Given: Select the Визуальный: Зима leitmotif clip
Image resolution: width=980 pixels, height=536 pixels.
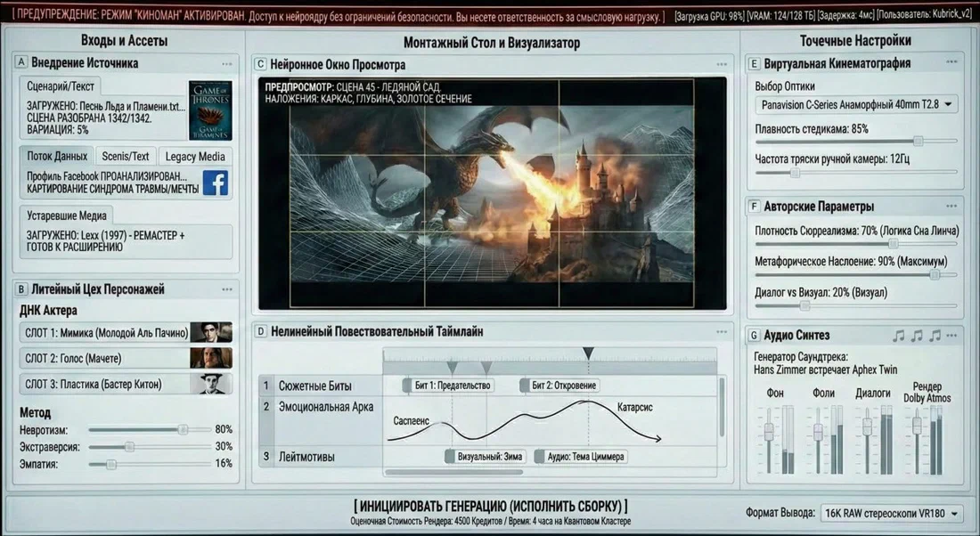Looking at the screenshot, I should (x=486, y=457).
